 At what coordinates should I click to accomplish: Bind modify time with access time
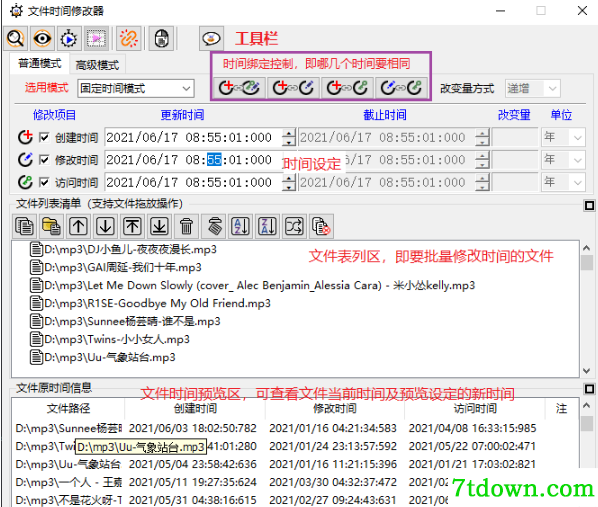402,88
